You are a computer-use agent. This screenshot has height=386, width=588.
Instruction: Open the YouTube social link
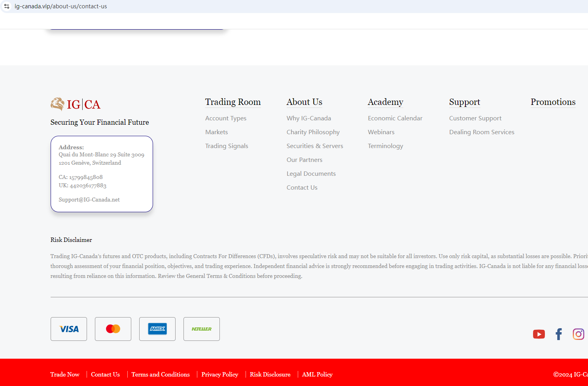coord(539,335)
